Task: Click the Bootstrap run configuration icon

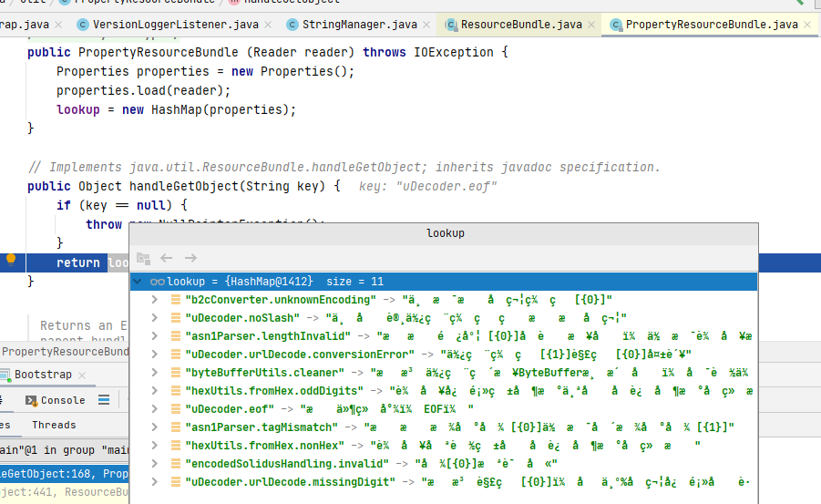Action: click(x=5, y=375)
